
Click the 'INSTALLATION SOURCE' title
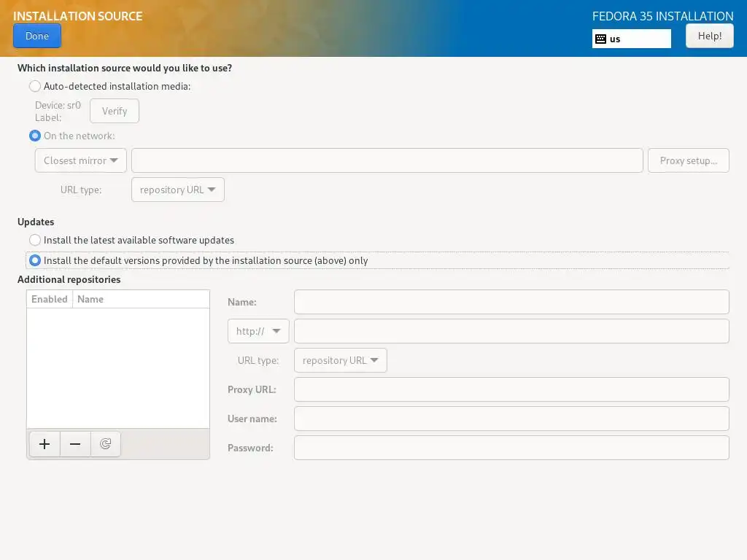[77, 16]
